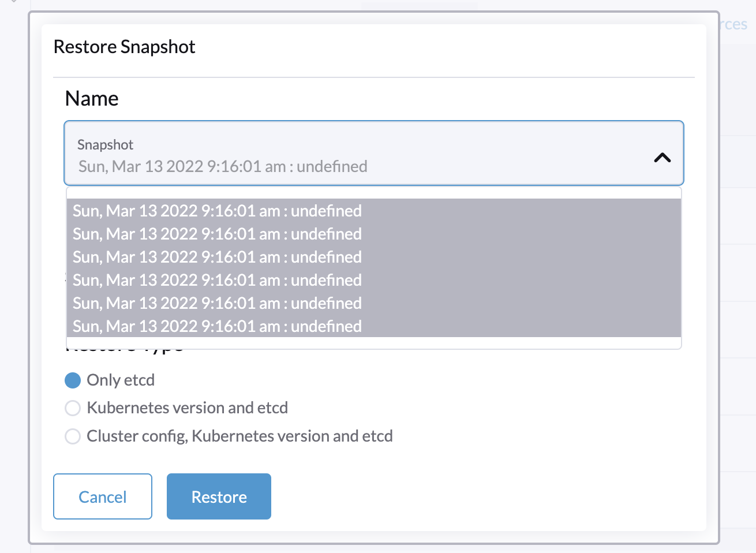Collapse the Snapshot dropdown via its chevron icon

coord(663,157)
